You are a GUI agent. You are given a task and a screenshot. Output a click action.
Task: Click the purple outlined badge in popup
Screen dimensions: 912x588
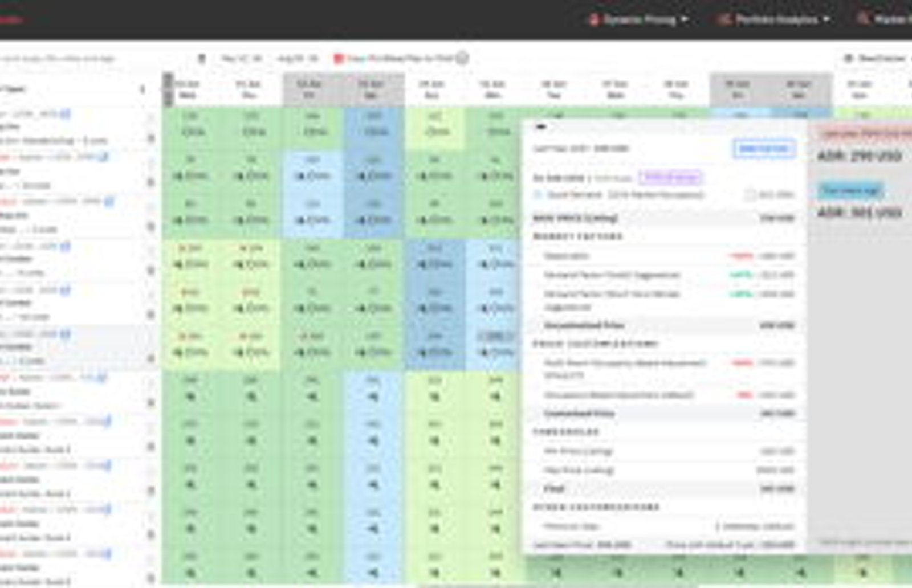coord(670,178)
